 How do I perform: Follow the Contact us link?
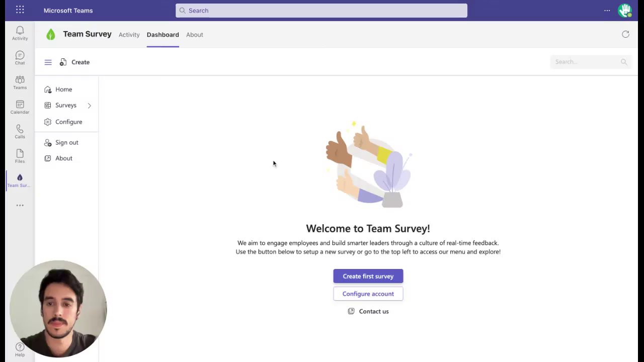(x=373, y=311)
